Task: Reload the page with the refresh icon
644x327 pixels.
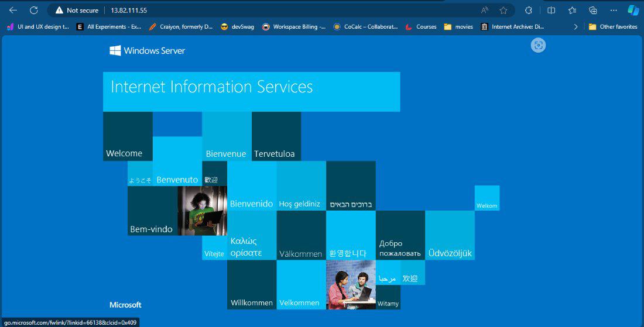Action: coord(34,11)
